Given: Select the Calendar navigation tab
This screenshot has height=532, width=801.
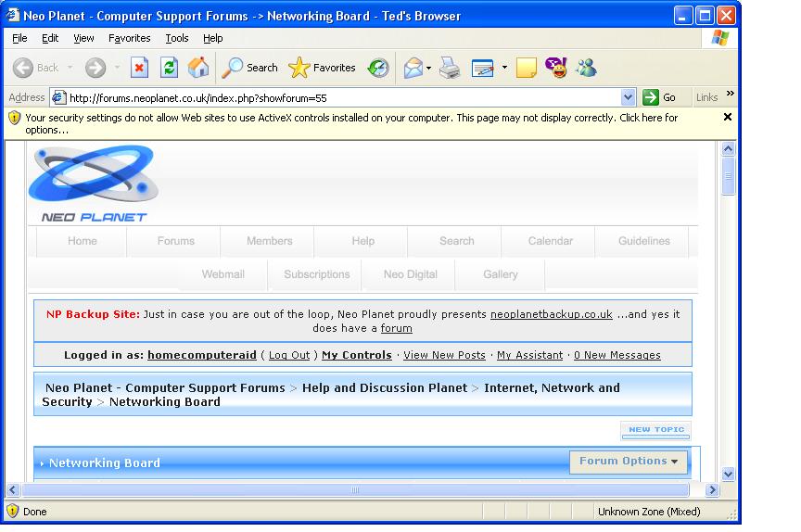Looking at the screenshot, I should (x=550, y=241).
